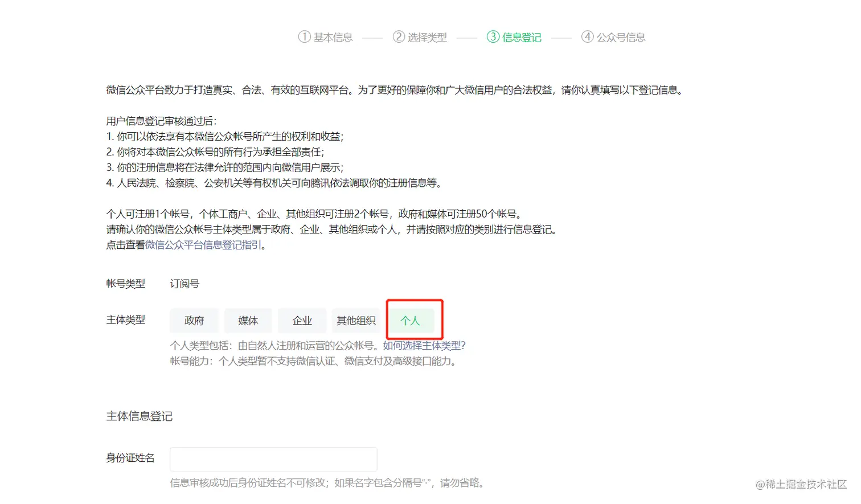Click the 帐号类型 field label
The width and height of the screenshot is (861, 504).
(x=125, y=284)
